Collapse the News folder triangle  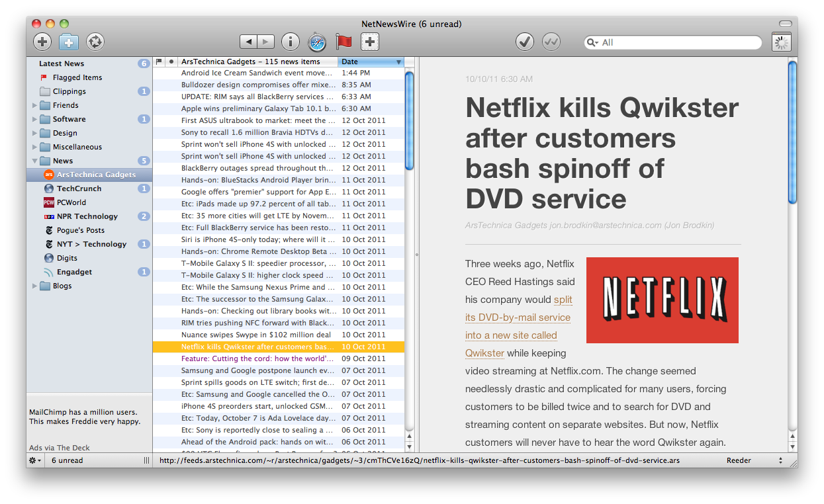[x=35, y=161]
